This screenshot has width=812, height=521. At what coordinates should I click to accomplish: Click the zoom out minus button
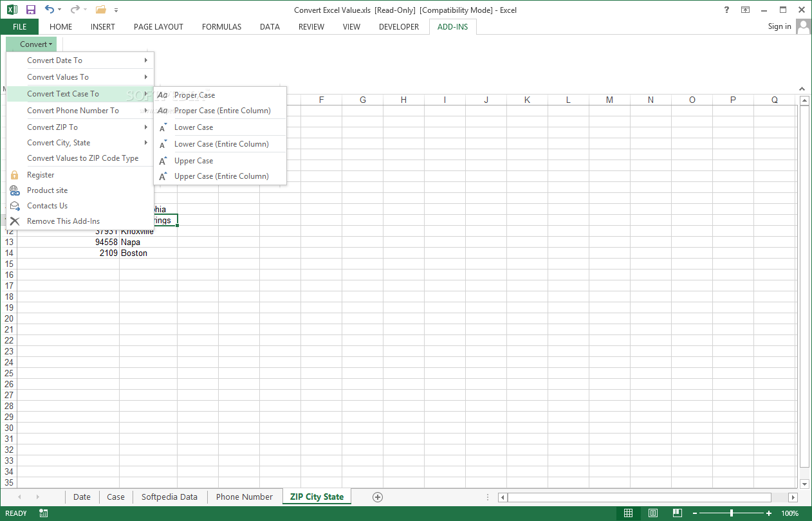pos(694,513)
